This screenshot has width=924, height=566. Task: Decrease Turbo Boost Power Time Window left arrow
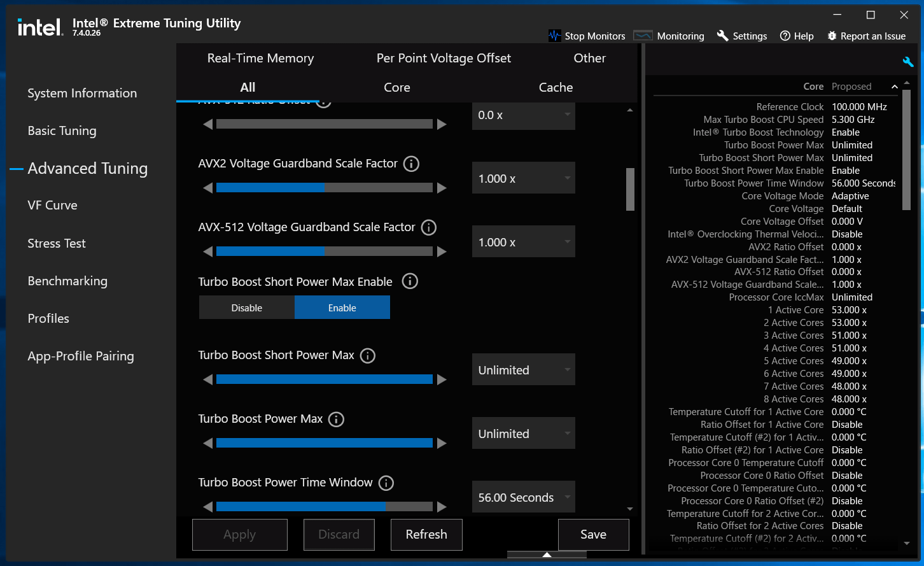207,507
